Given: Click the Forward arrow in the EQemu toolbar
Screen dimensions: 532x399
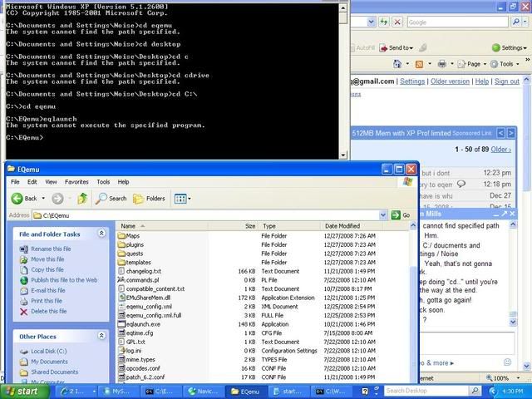Looking at the screenshot, I should click(57, 199).
